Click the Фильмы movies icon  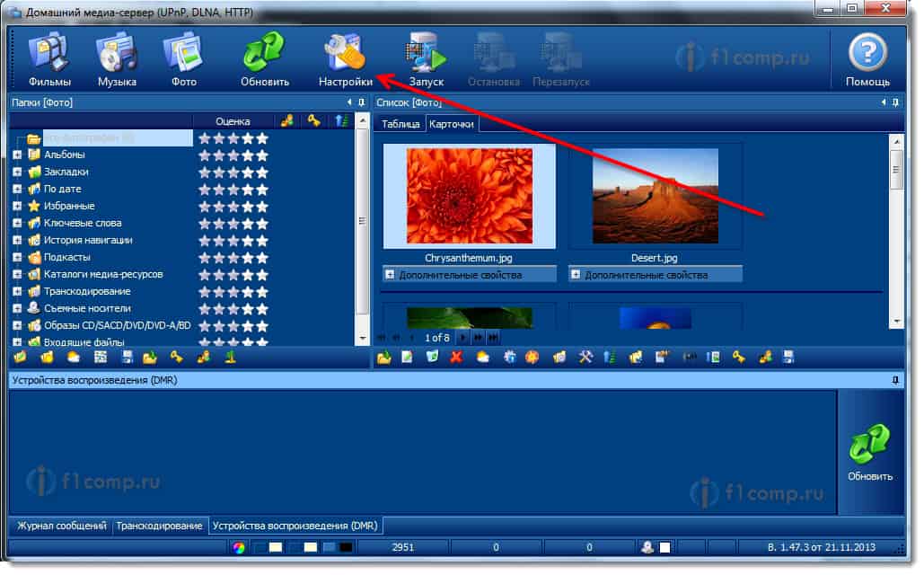coord(49,57)
